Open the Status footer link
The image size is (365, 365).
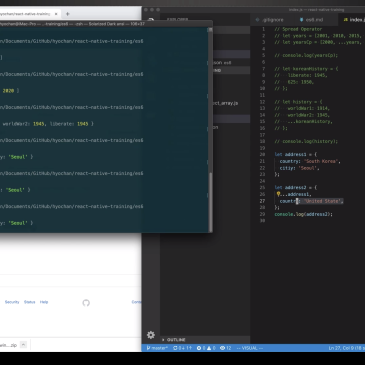click(x=29, y=302)
